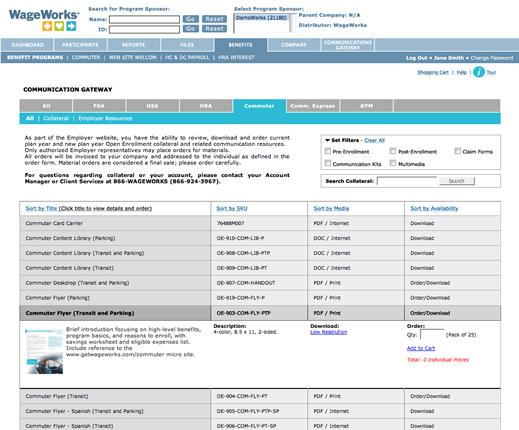
Task: Toggle the Multimedia filter checkbox
Action: tap(393, 163)
